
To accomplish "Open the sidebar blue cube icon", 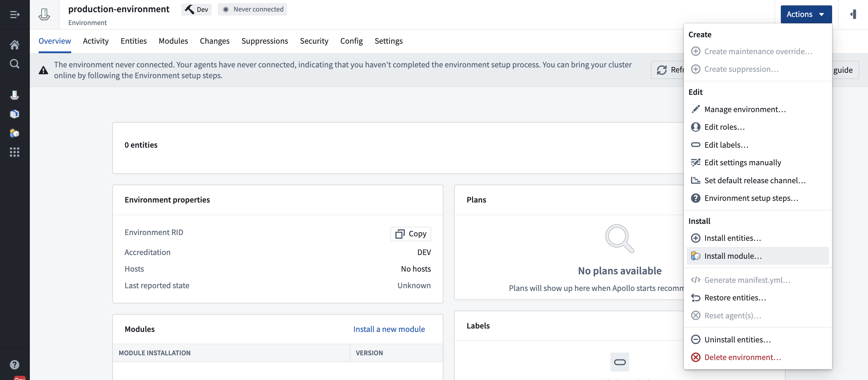I will (15, 114).
